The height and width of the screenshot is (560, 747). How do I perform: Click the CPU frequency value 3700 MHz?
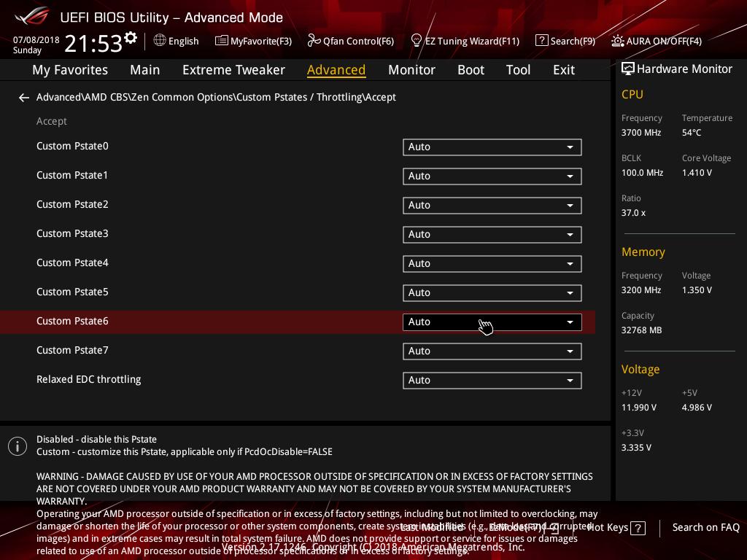pos(640,133)
